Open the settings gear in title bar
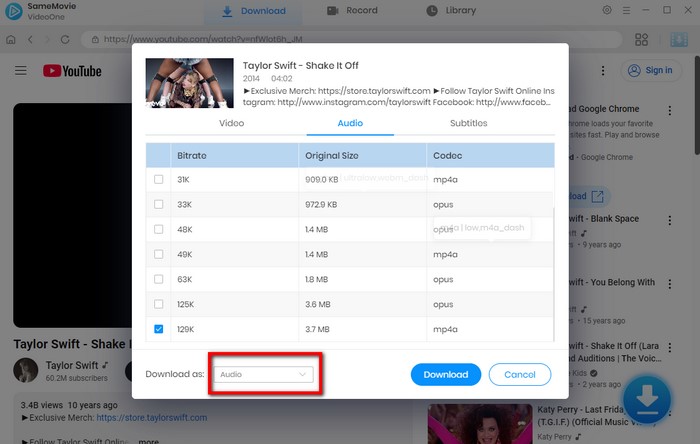This screenshot has width=700, height=444. (x=607, y=10)
